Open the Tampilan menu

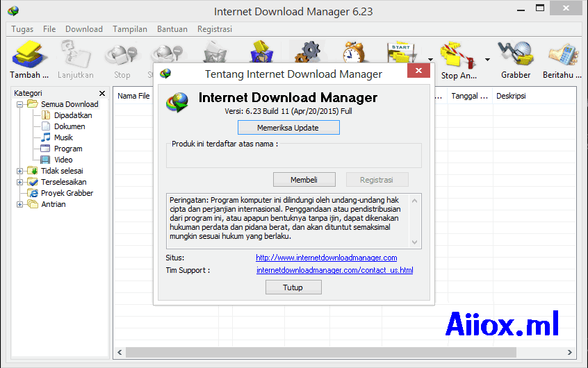[130, 29]
